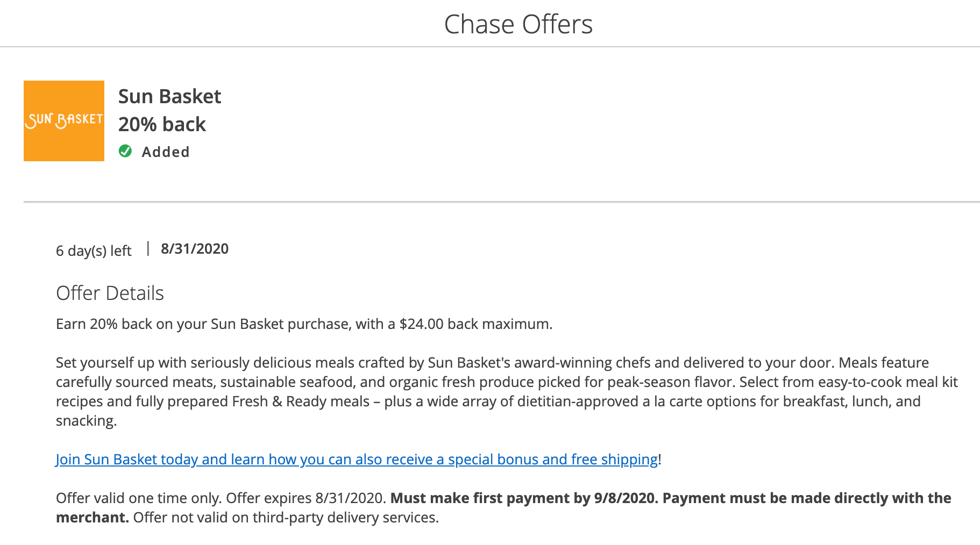This screenshot has height=545, width=980.
Task: Click the 20% back offer text
Action: click(x=162, y=125)
